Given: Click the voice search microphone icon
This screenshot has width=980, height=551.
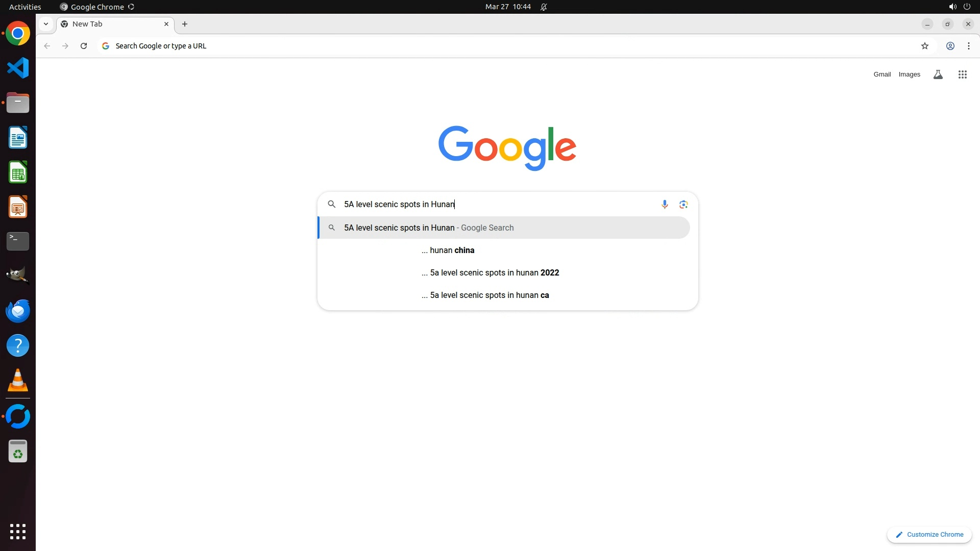Looking at the screenshot, I should pos(665,205).
